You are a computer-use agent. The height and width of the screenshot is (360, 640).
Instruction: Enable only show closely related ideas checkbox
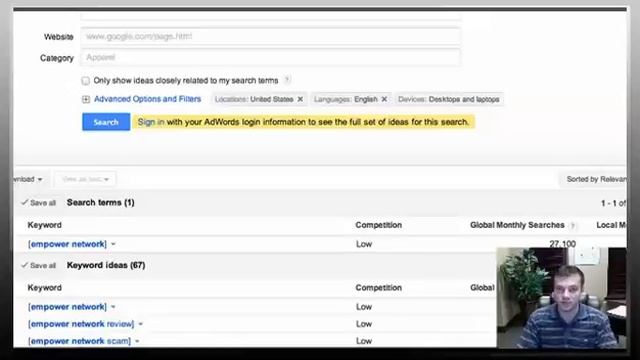point(85,81)
